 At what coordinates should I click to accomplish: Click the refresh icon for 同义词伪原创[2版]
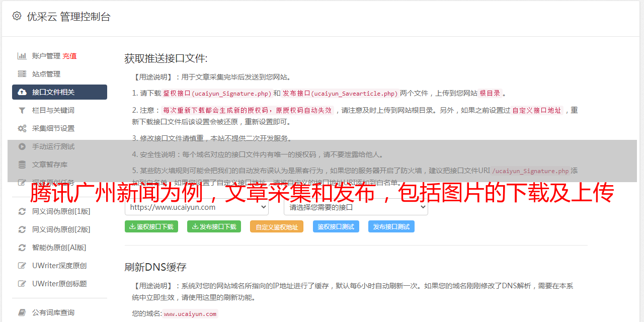click(22, 229)
